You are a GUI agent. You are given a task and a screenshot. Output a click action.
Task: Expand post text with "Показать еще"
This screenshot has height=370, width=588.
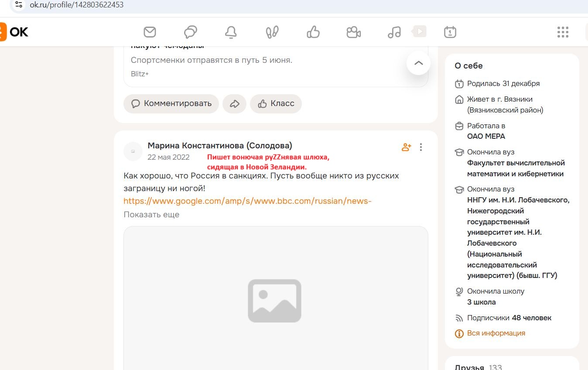(x=151, y=214)
